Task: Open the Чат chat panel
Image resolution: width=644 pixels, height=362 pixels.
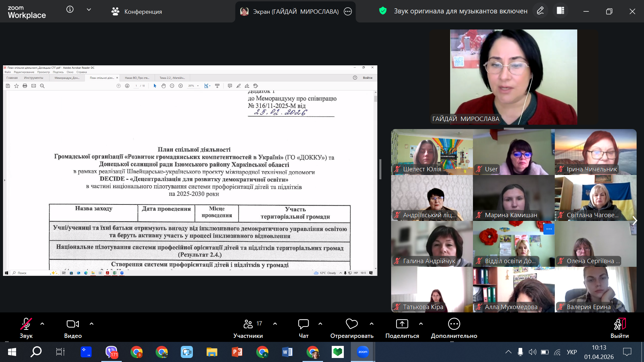Action: click(303, 324)
